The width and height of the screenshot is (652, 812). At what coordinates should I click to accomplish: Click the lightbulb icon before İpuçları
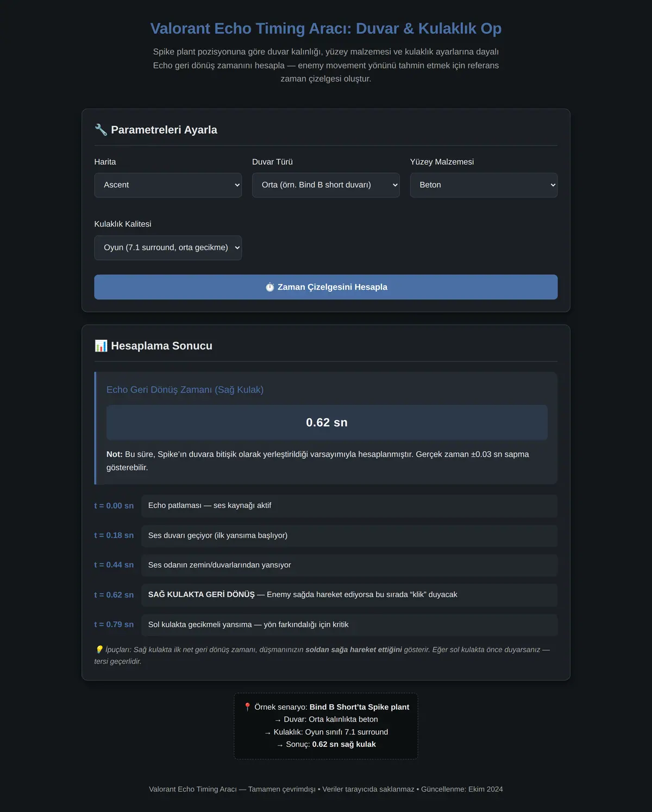(99, 649)
